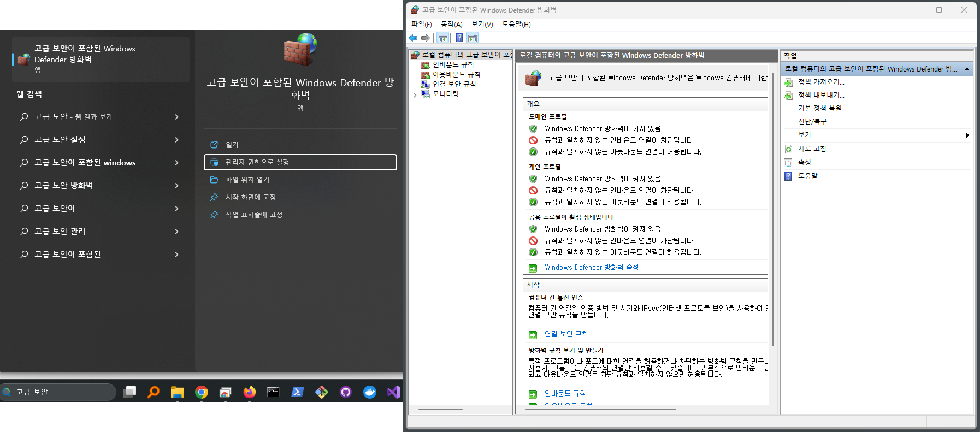Open Task View from the taskbar
Screen dimensions: 980x432
pyautogui.click(x=129, y=392)
